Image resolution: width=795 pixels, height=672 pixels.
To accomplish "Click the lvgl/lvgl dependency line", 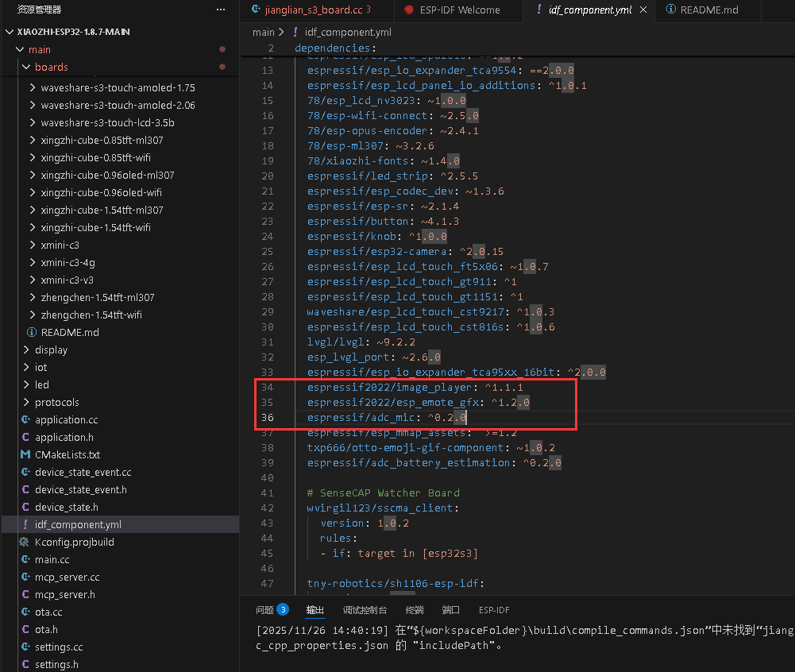I will [361, 342].
